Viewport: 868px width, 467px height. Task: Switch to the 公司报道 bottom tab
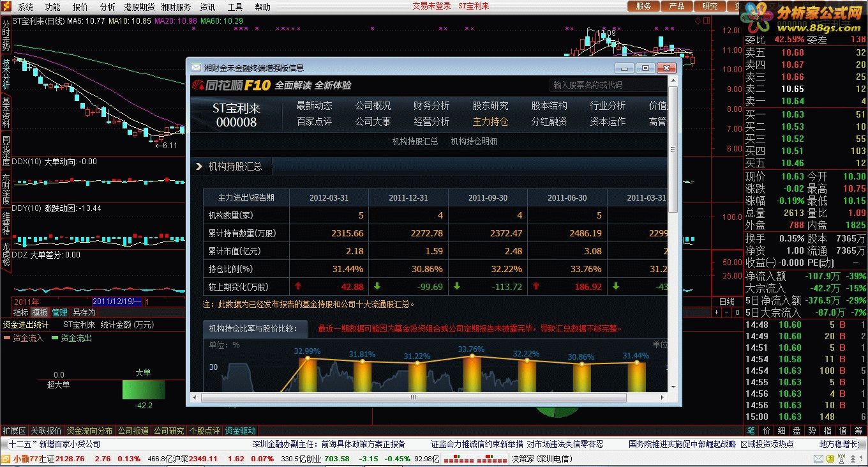click(133, 431)
